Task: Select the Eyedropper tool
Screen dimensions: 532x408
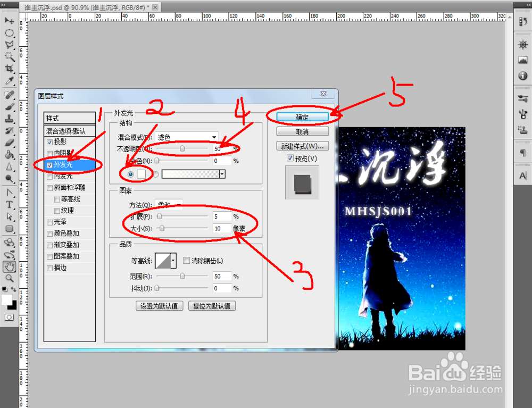Action: (x=9, y=80)
